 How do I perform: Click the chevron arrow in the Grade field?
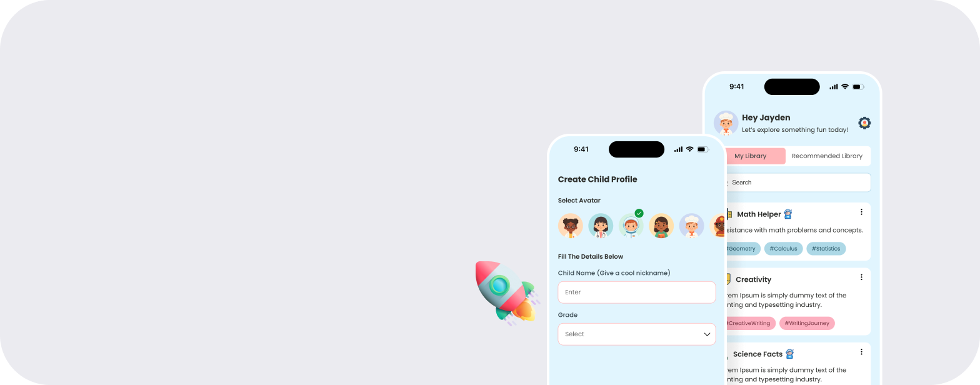point(707,334)
